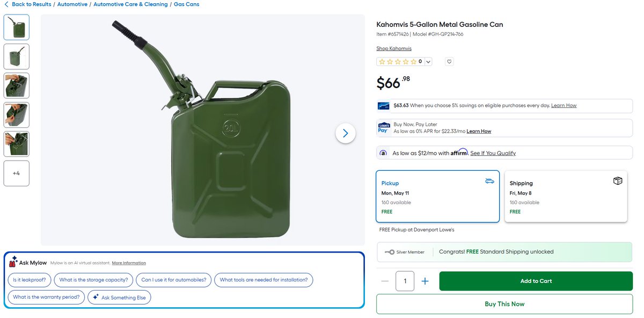The width and height of the screenshot is (644, 318).
Task: Expand the star ratings dropdown
Action: pos(428,62)
